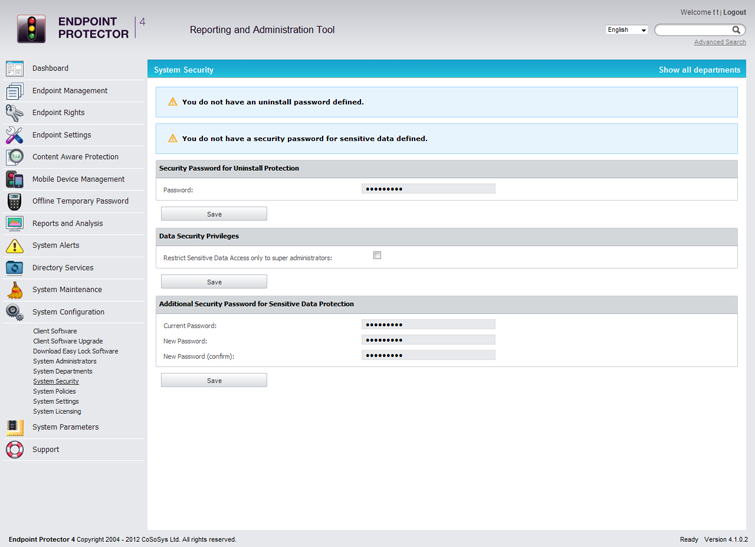Click Show all departments link

point(699,70)
